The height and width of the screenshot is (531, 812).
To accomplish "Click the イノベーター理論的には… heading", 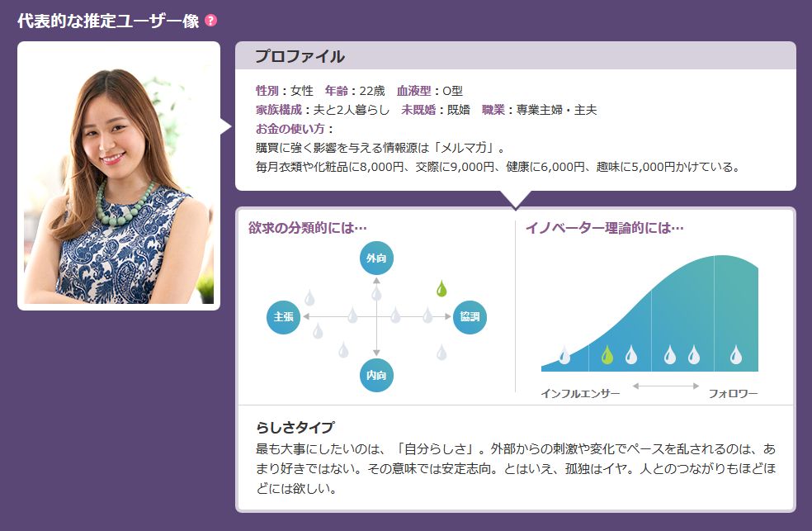I will [605, 228].
